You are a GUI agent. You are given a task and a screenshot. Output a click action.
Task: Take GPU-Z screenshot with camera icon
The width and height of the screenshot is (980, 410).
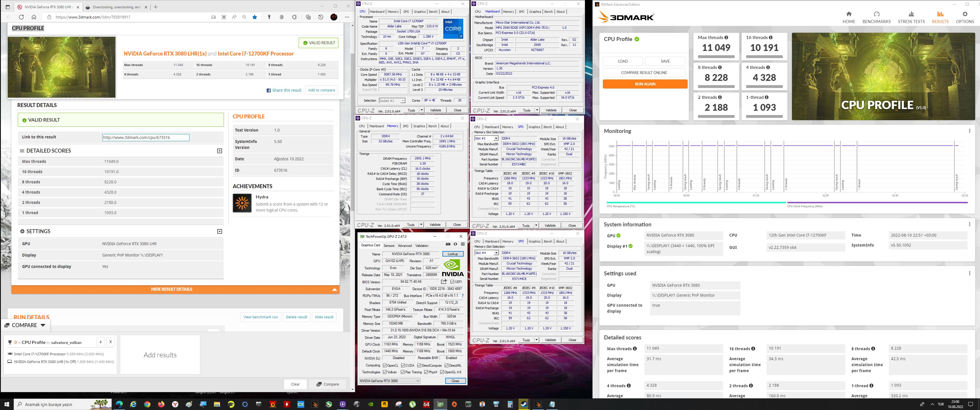pyautogui.click(x=448, y=244)
